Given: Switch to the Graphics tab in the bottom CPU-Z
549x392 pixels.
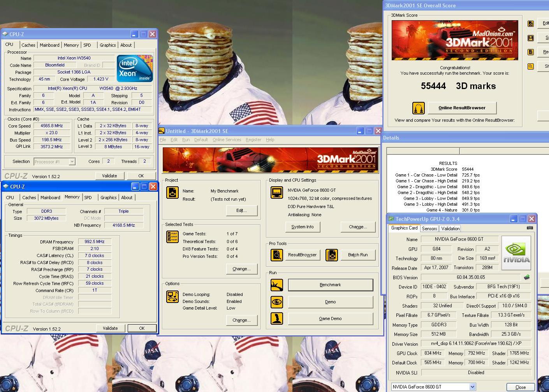Looking at the screenshot, I should (x=109, y=198).
